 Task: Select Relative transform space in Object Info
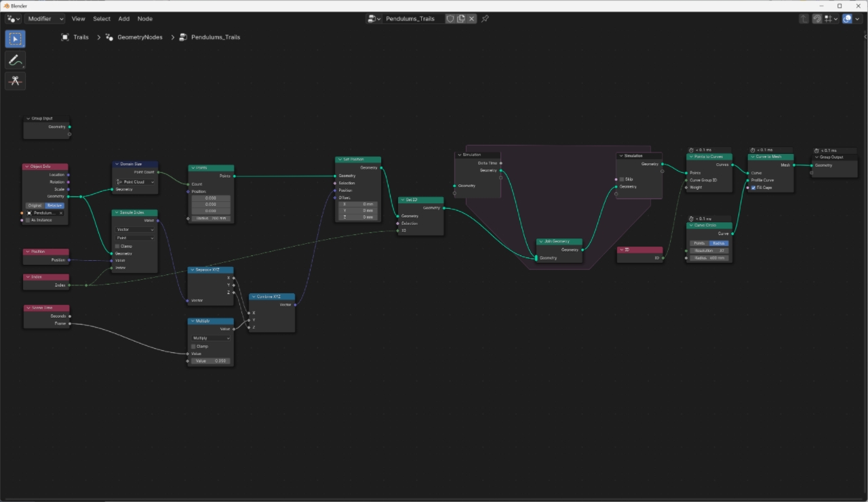coord(55,205)
